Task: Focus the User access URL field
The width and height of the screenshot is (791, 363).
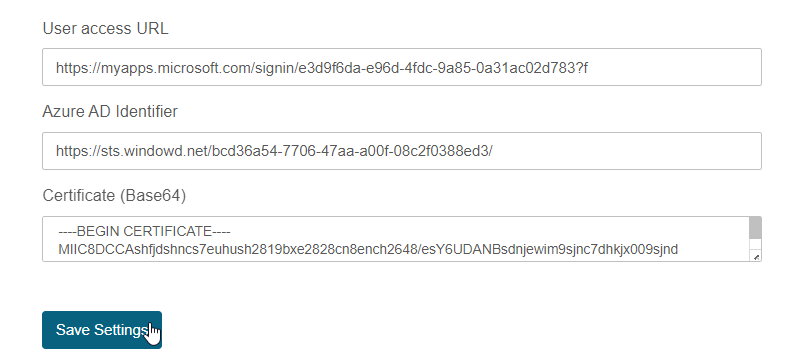Action: pyautogui.click(x=402, y=67)
